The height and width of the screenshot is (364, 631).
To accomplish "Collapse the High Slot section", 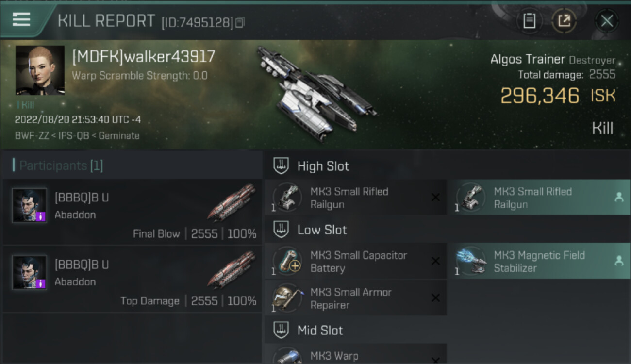I will point(281,166).
